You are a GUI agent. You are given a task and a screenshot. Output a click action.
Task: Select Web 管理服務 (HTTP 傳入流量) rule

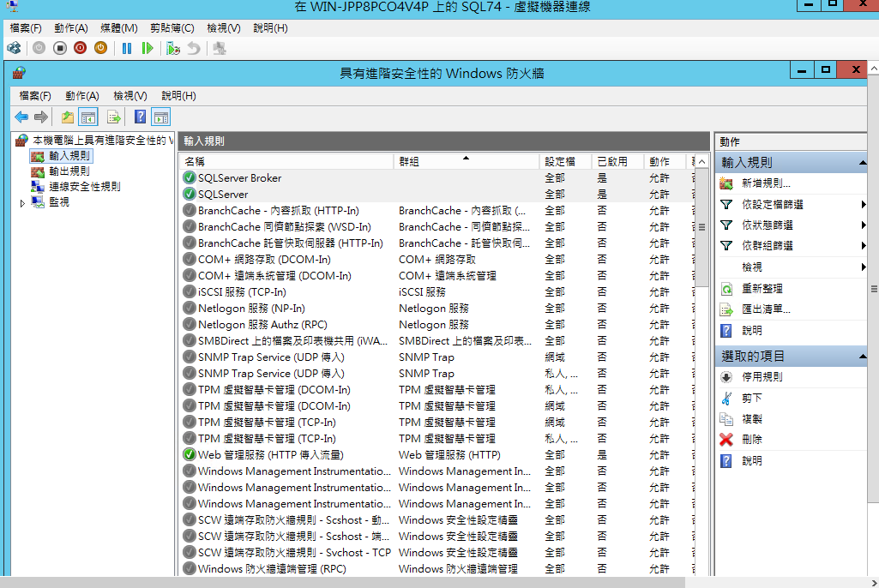437,454
